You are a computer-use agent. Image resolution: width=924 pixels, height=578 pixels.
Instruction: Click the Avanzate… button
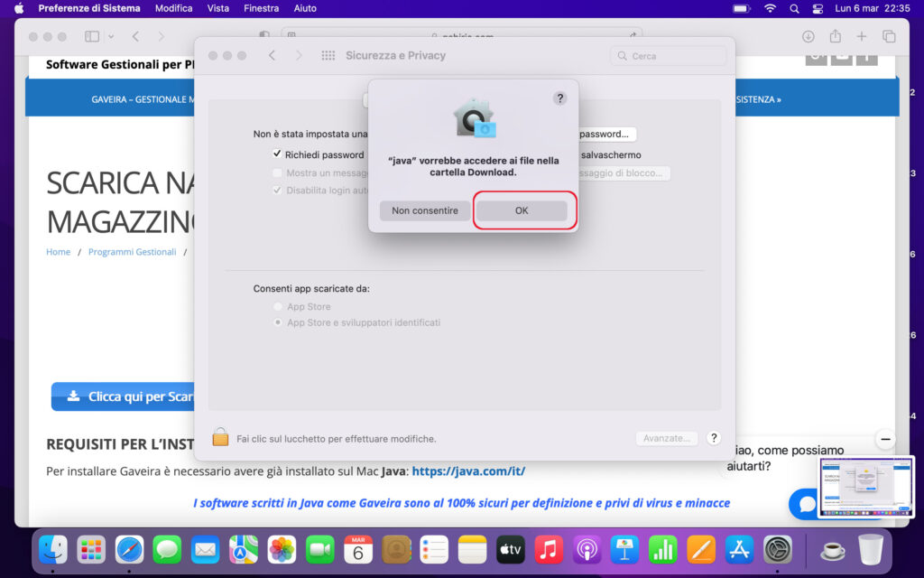667,438
